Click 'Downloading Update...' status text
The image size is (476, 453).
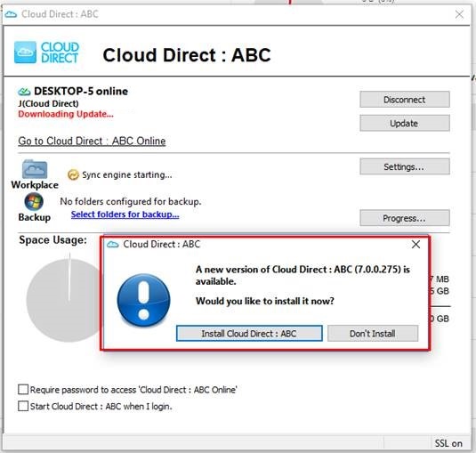pyautogui.click(x=66, y=114)
